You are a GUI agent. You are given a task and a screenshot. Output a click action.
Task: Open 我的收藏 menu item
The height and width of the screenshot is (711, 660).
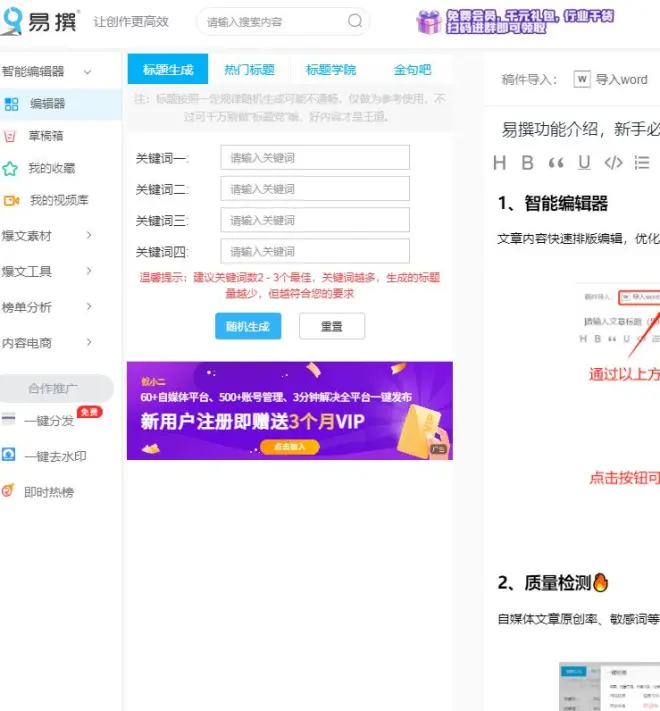52,168
